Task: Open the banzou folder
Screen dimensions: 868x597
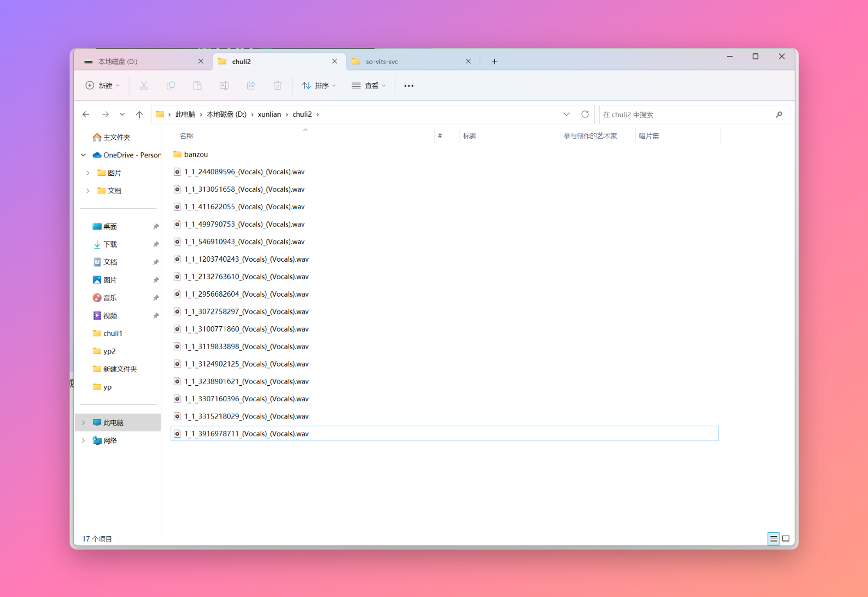Action: coord(195,154)
